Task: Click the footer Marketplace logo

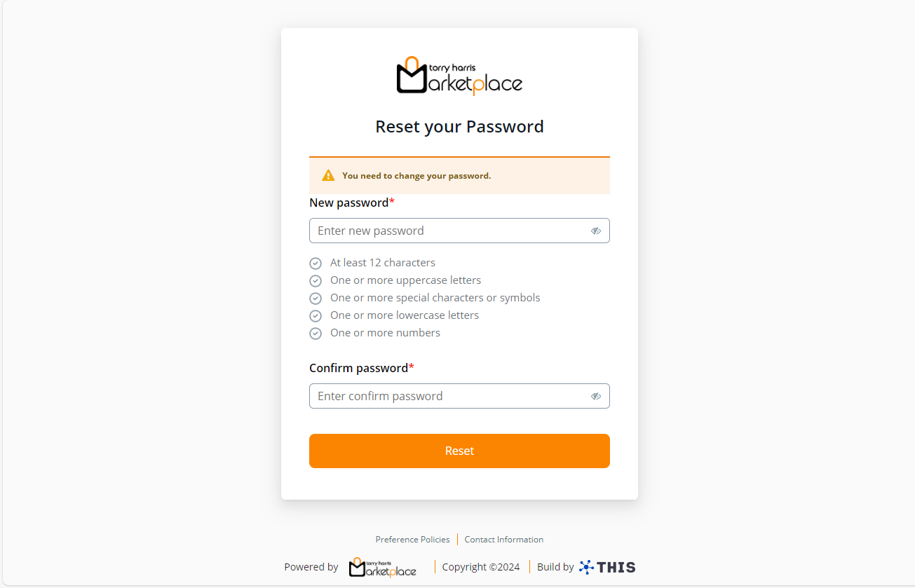Action: [x=383, y=567]
